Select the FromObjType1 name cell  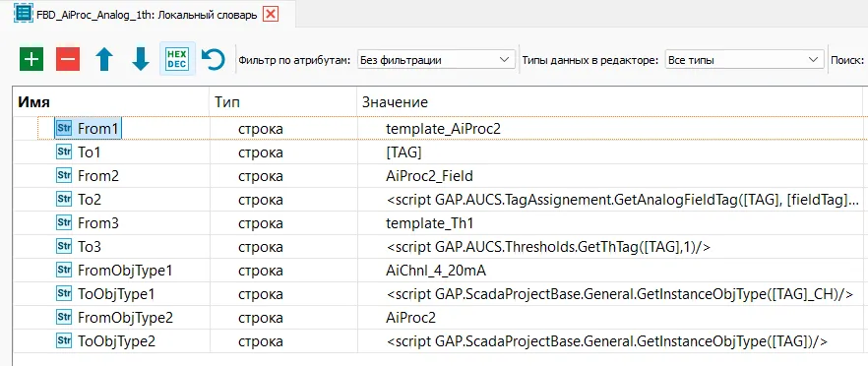tap(126, 271)
